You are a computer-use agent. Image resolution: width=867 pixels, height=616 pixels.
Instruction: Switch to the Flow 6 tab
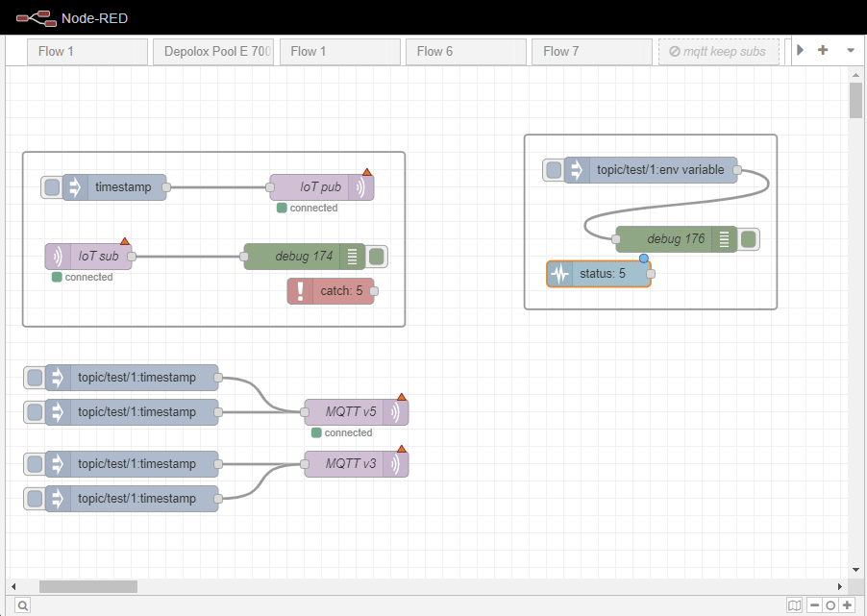pos(465,49)
